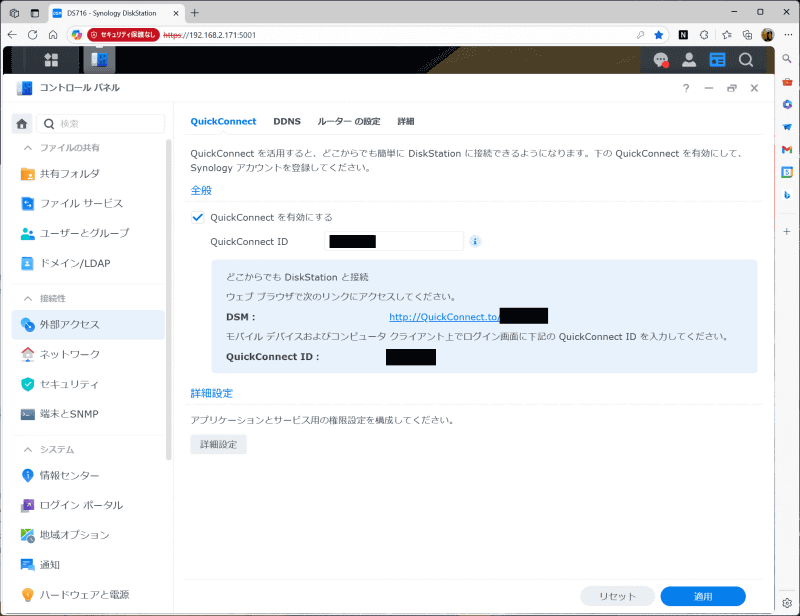Click the help question mark icon
Viewport: 800px width, 616px height.
[685, 88]
